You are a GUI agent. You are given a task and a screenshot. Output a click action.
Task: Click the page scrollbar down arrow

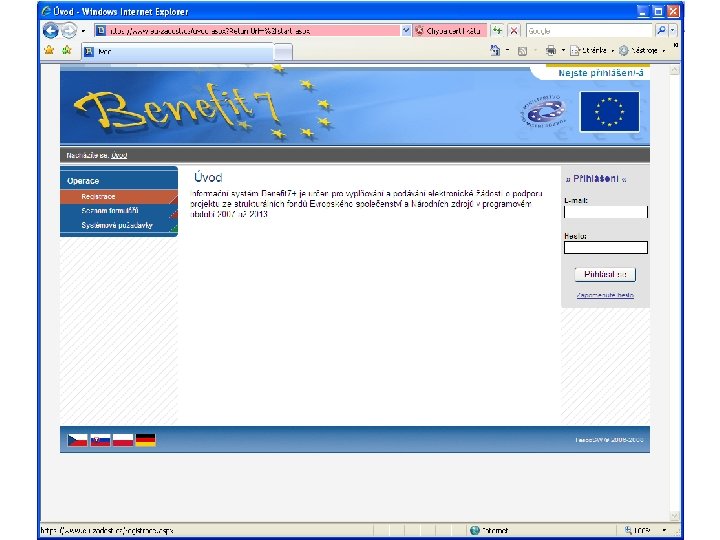coord(674,516)
